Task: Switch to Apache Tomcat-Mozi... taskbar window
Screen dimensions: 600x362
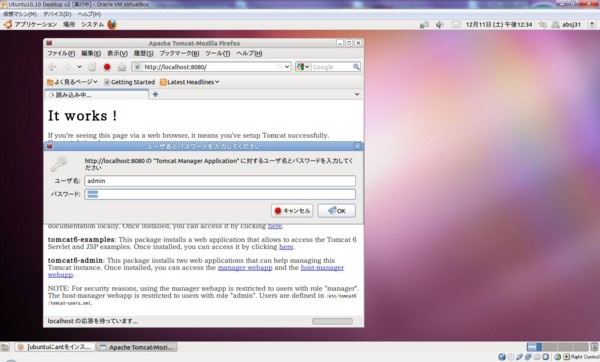Action: pyautogui.click(x=137, y=347)
